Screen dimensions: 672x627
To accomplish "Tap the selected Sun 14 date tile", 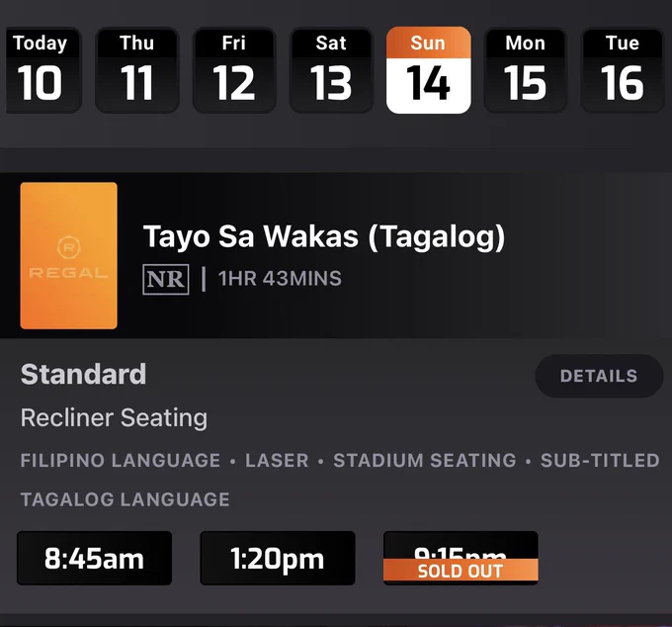I will coord(429,70).
